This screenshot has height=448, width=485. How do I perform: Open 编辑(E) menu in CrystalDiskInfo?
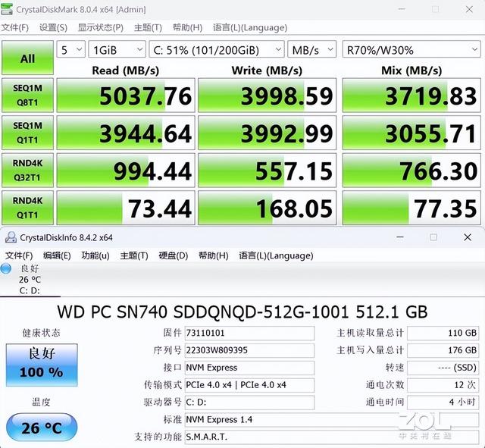tap(57, 255)
